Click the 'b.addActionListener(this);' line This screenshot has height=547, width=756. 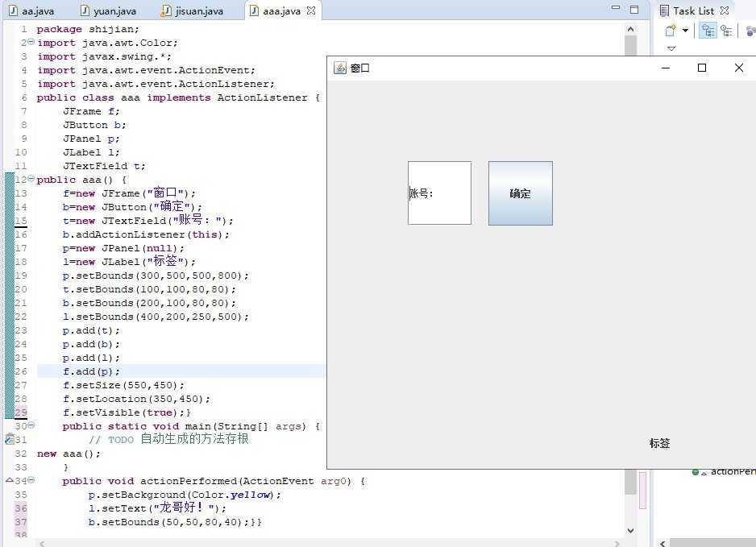point(146,234)
